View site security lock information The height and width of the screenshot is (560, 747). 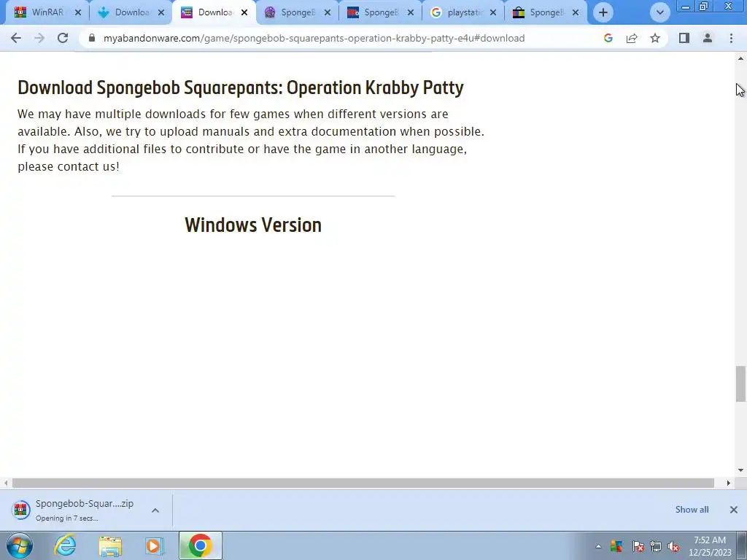pyautogui.click(x=92, y=38)
